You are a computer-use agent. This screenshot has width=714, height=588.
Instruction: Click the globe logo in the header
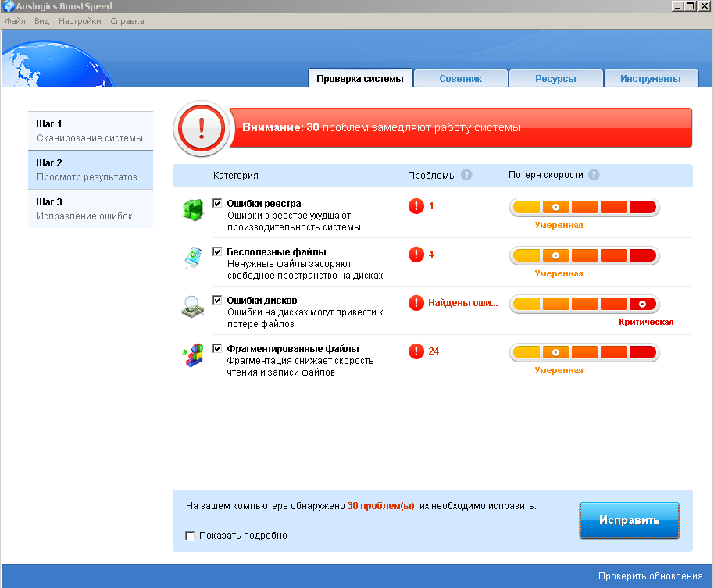(x=57, y=64)
